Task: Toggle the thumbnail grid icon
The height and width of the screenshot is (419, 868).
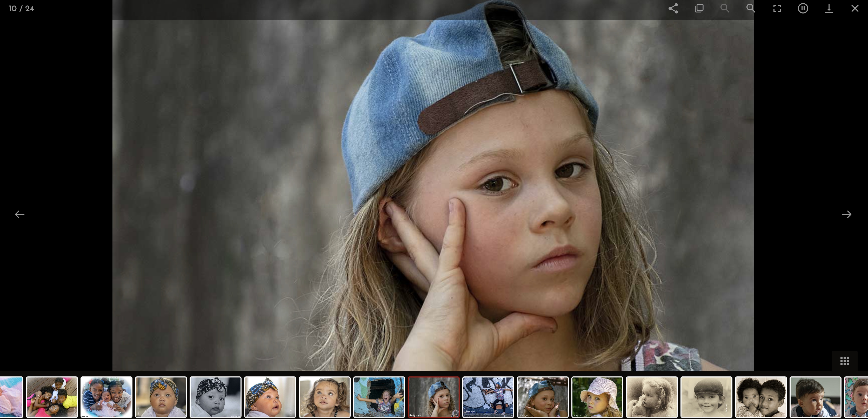Action: tap(844, 361)
